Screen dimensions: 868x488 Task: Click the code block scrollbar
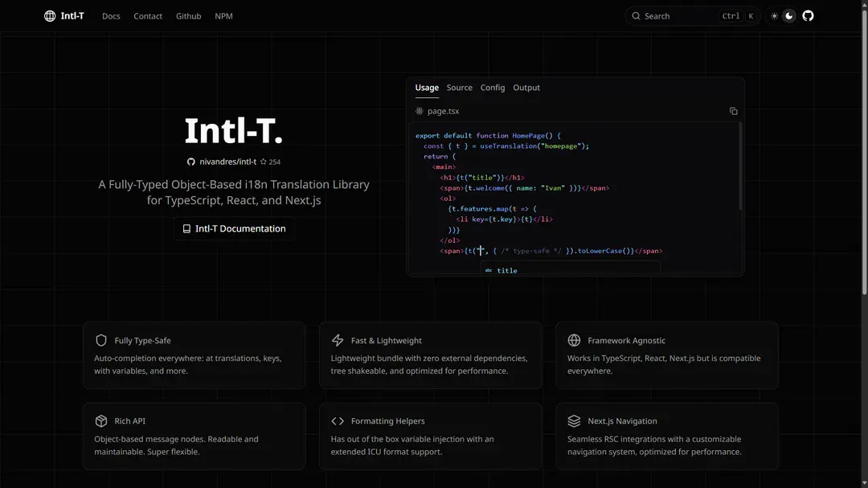click(x=740, y=166)
